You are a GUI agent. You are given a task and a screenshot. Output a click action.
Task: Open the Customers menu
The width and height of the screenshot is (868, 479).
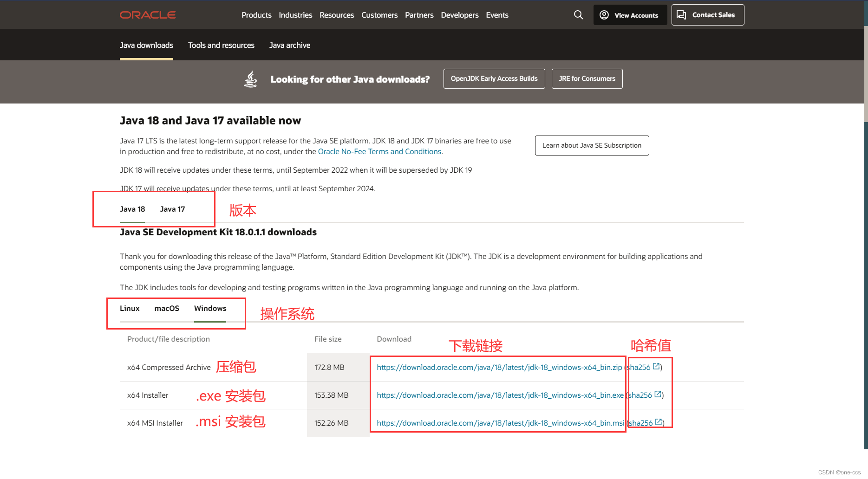click(x=379, y=15)
